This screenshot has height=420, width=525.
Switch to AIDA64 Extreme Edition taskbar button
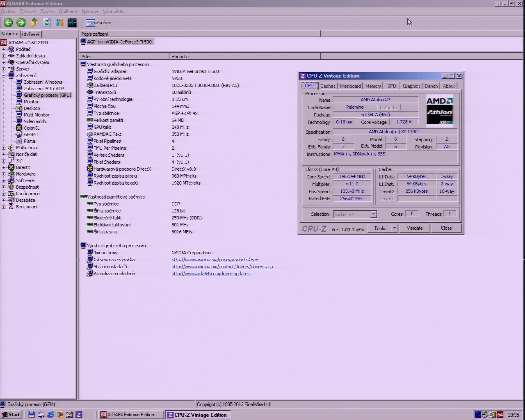click(130, 415)
